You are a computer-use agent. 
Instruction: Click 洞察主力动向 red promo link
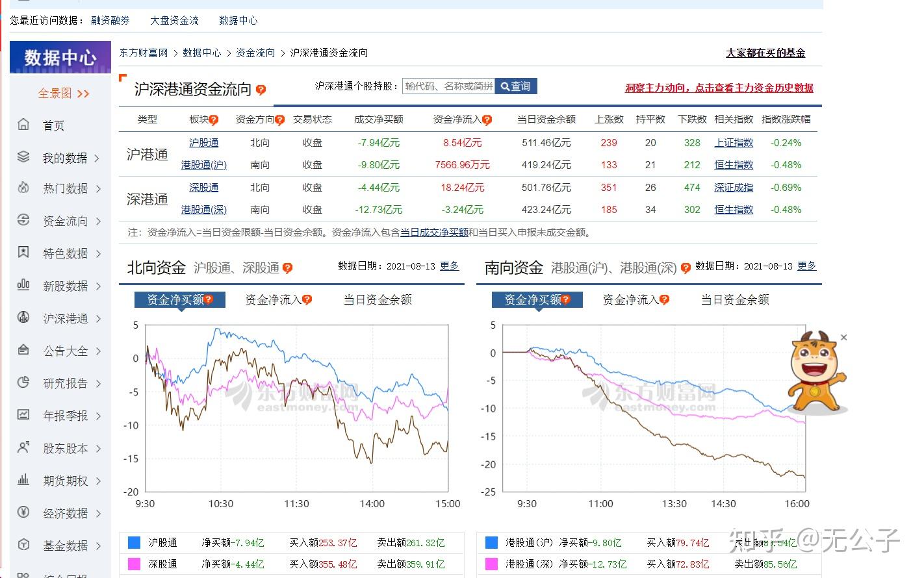point(719,88)
